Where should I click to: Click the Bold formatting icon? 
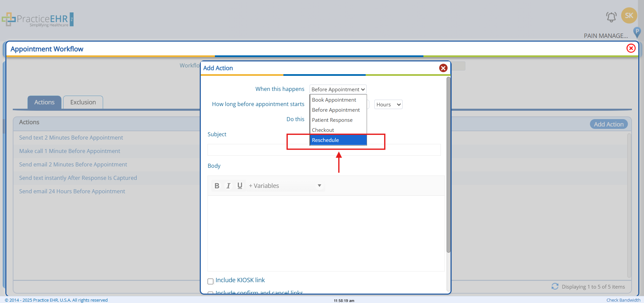217,186
